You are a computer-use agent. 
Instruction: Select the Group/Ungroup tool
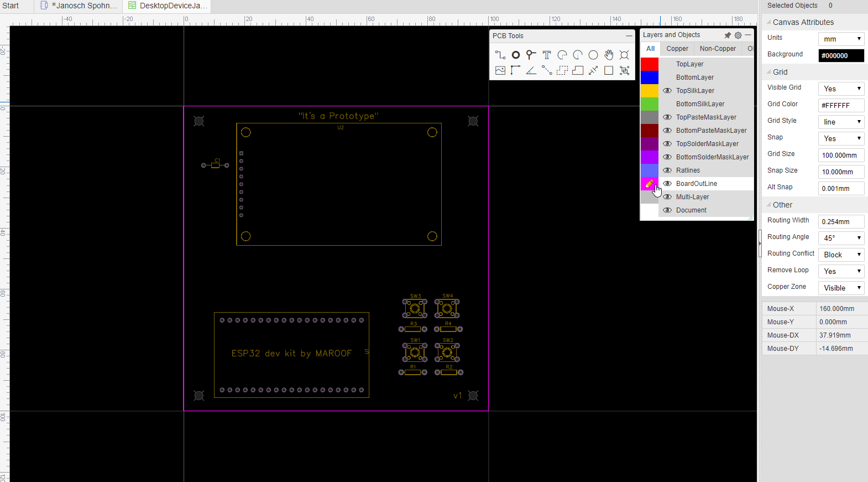pyautogui.click(x=624, y=70)
